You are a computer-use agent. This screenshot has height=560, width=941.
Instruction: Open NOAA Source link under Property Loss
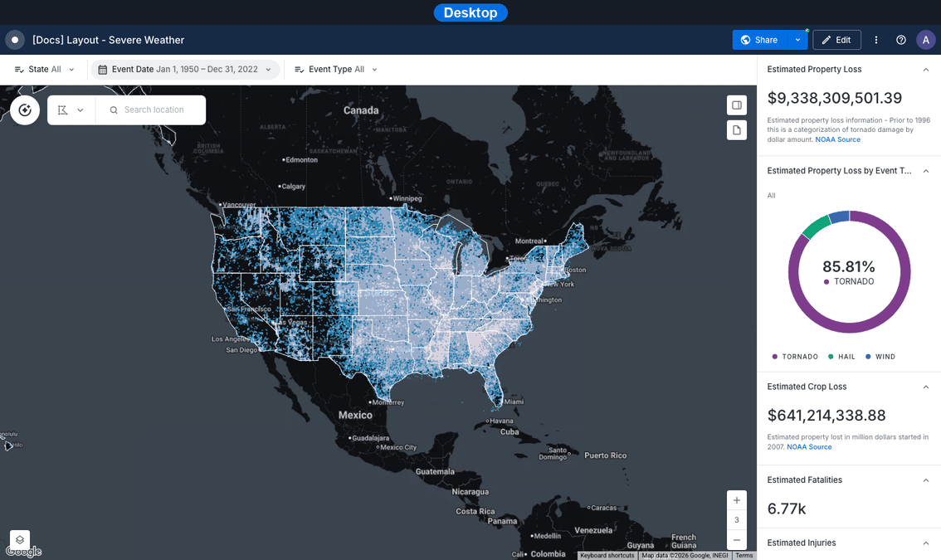pos(837,139)
